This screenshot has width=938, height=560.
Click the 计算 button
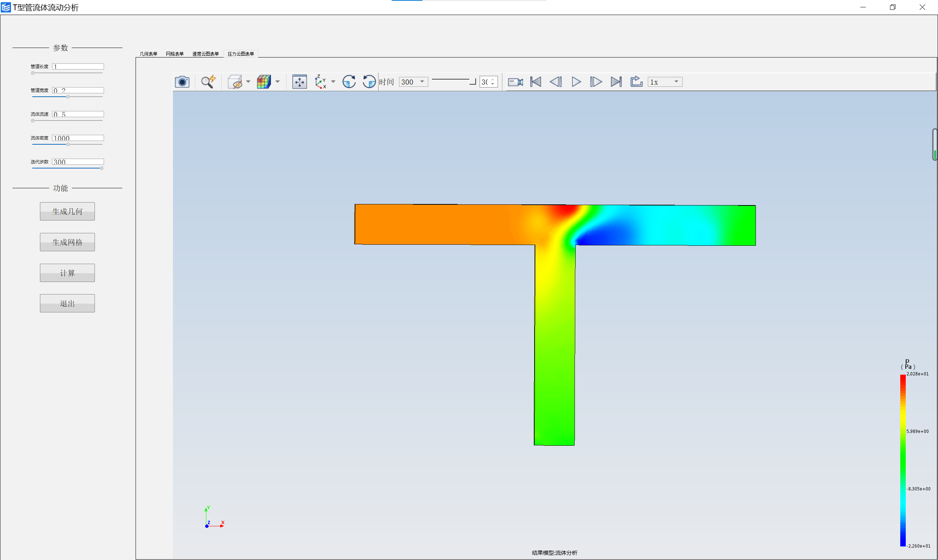pos(67,273)
